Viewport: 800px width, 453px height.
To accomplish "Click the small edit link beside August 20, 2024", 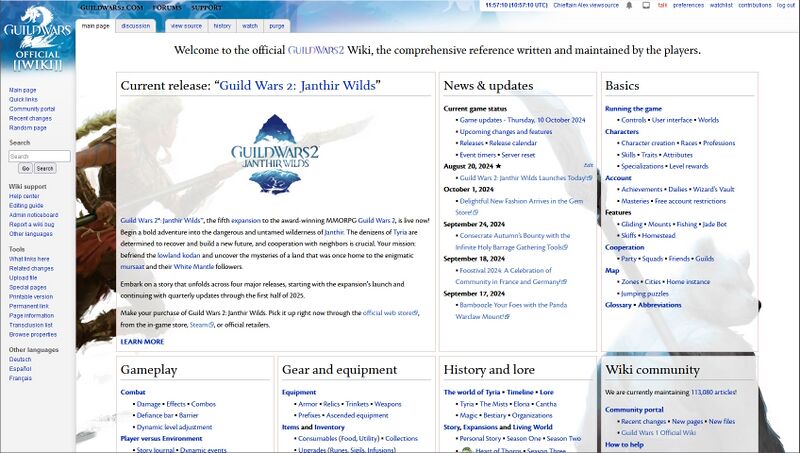I will (588, 165).
